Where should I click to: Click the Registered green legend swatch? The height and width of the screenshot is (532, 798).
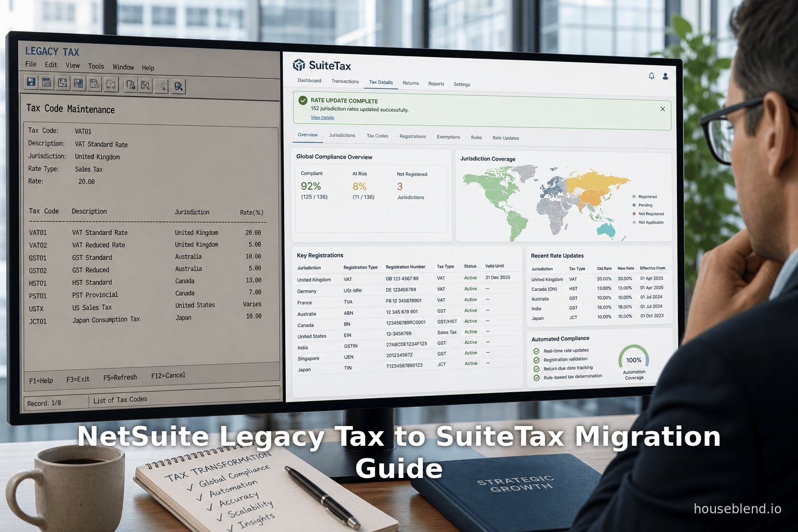pos(634,197)
